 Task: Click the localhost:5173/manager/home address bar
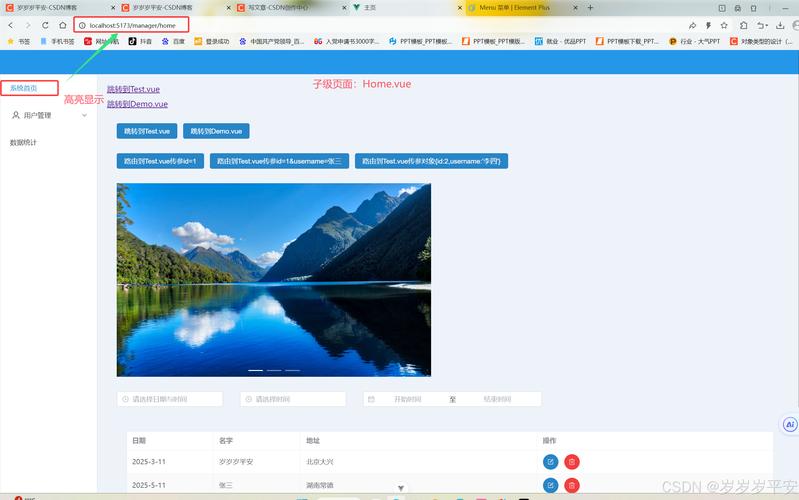[x=131, y=25]
